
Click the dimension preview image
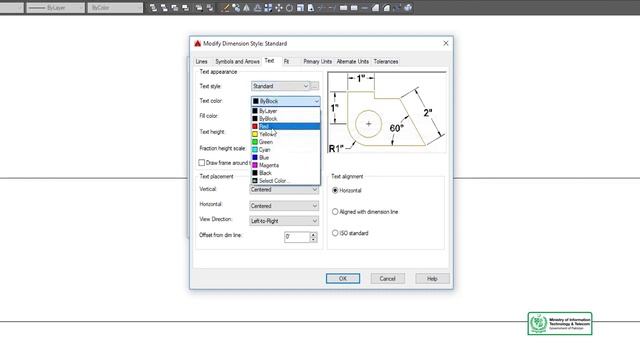387,112
